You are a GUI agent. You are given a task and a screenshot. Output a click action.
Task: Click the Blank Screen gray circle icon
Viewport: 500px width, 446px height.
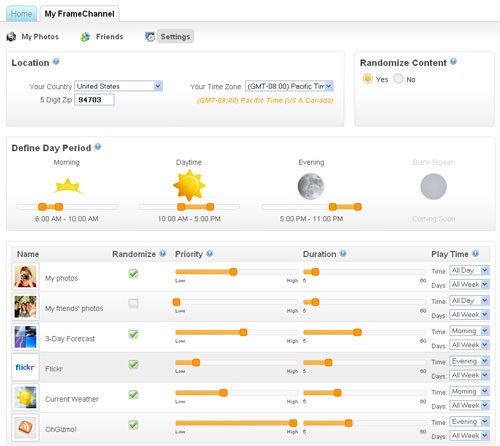click(x=433, y=186)
